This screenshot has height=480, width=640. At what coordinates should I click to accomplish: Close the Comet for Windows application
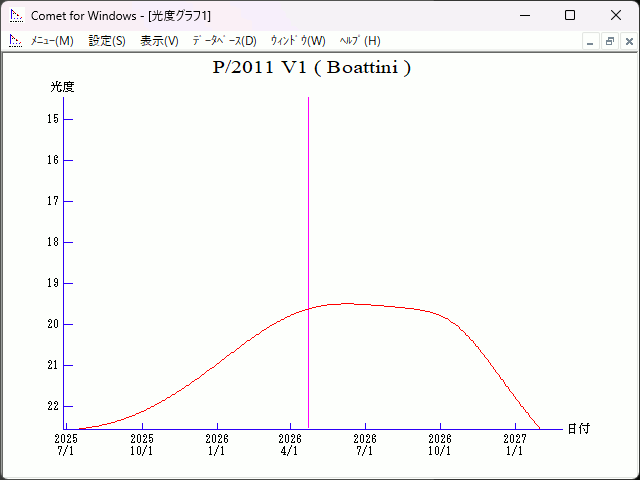[x=616, y=15]
